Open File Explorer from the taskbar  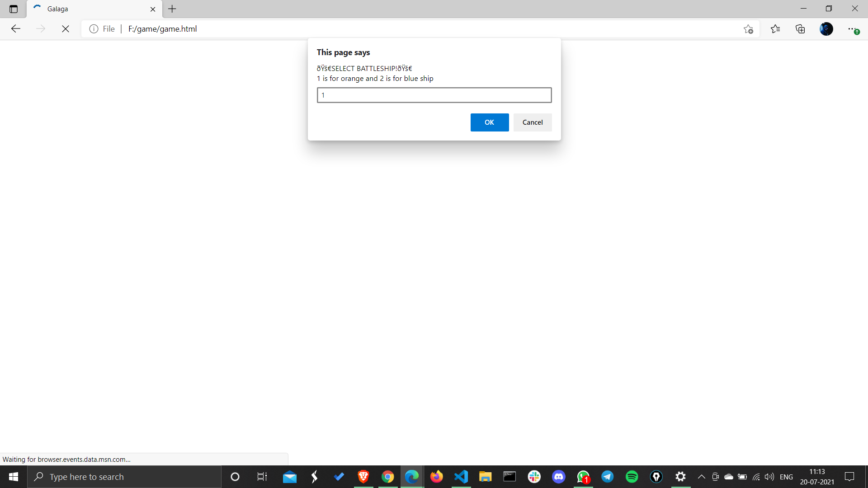point(486,477)
